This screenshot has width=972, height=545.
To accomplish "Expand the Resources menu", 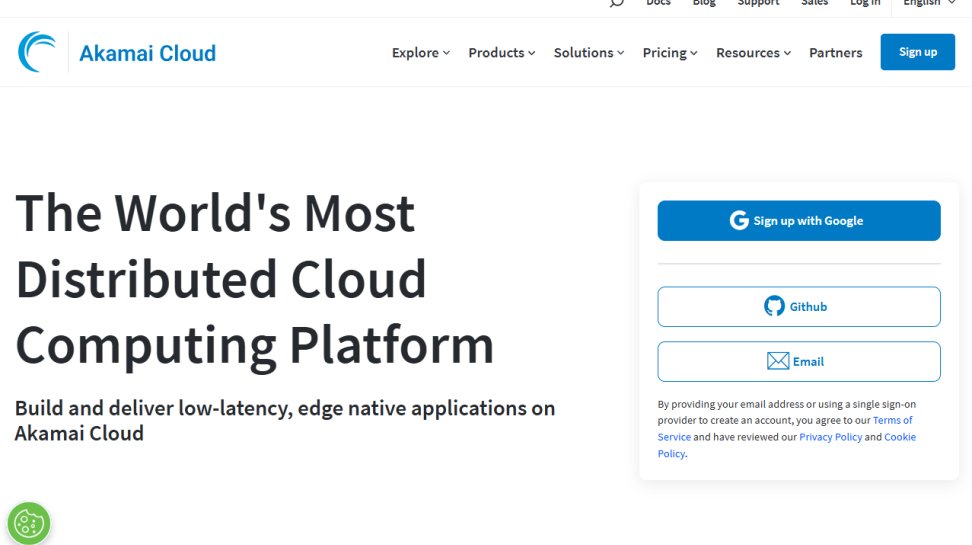I will (x=753, y=53).
